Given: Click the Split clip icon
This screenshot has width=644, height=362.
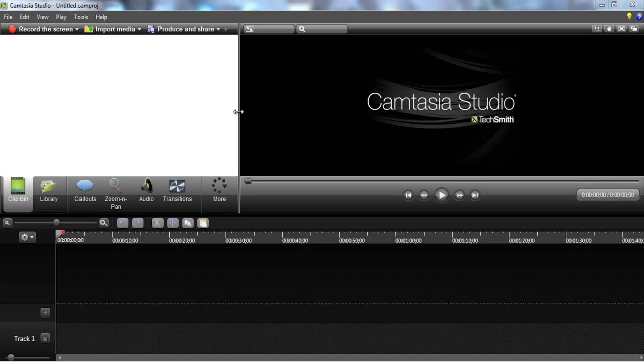Looking at the screenshot, I should 173,223.
